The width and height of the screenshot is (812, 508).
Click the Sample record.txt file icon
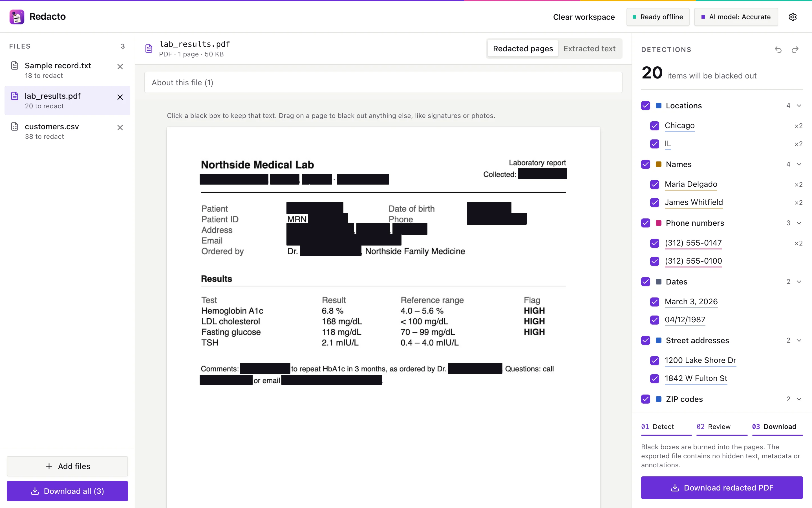(x=15, y=65)
